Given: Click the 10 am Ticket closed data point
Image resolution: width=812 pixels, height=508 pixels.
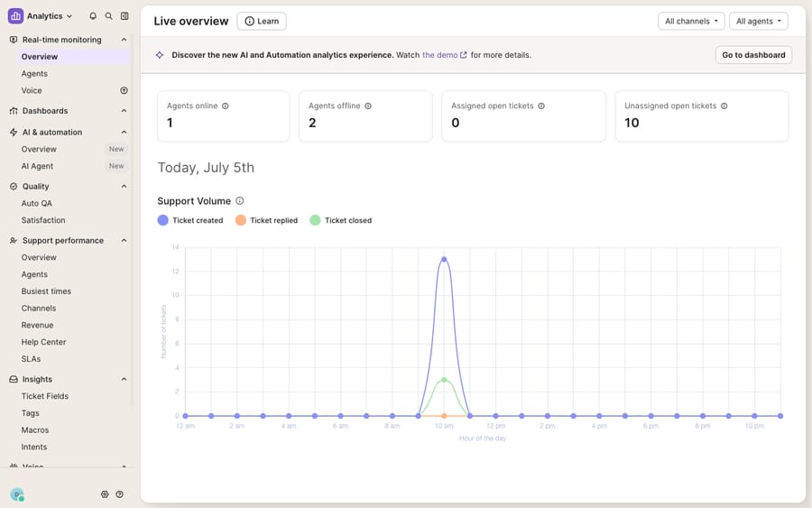Looking at the screenshot, I should click(444, 380).
